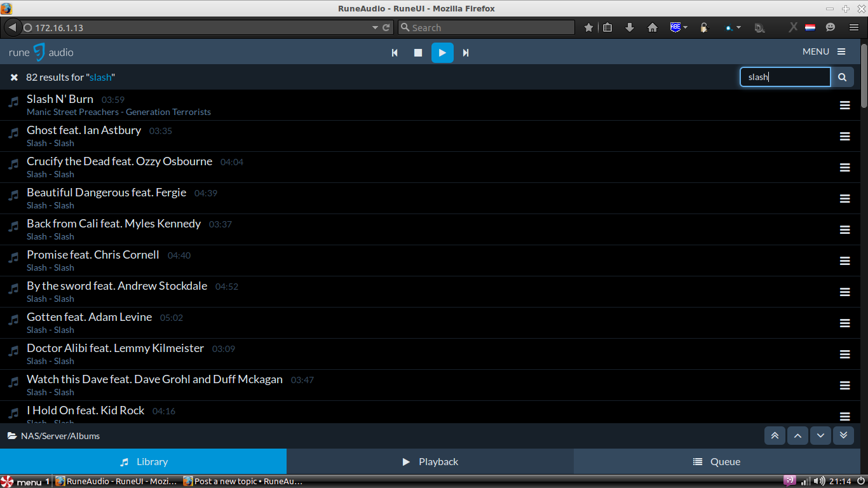Image resolution: width=868 pixels, height=488 pixels.
Task: Select song I Hold On feat. Kid Rock
Action: coord(86,410)
